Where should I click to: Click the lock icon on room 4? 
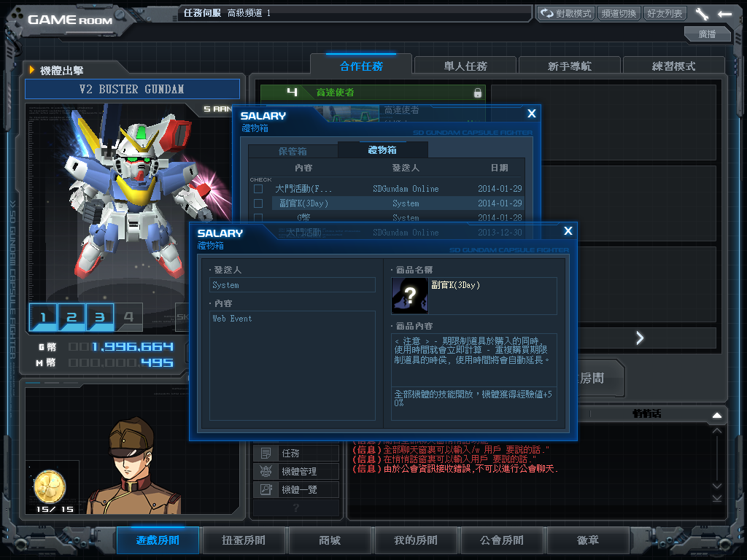477,93
